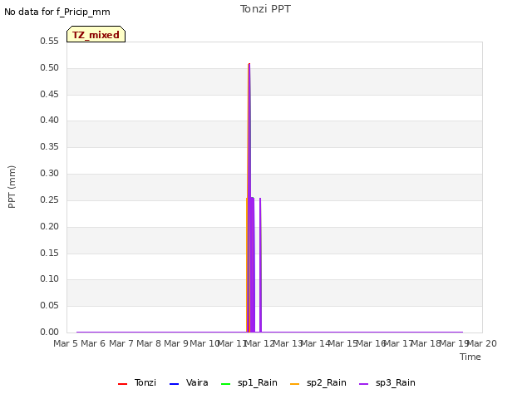The image size is (532, 399).
Task: Click the 0.35 y-axis tick label
Action: coord(49,146)
